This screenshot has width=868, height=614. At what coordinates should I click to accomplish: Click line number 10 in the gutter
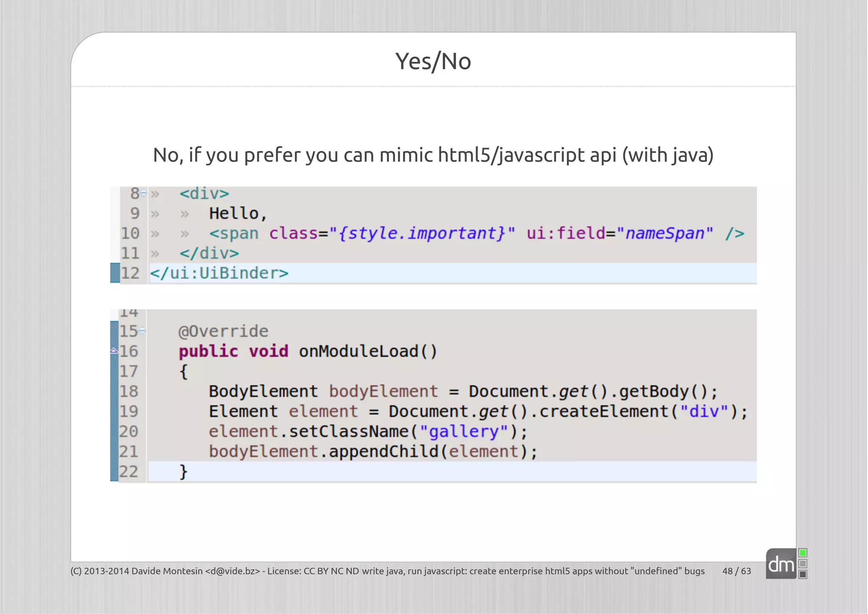[x=130, y=233]
